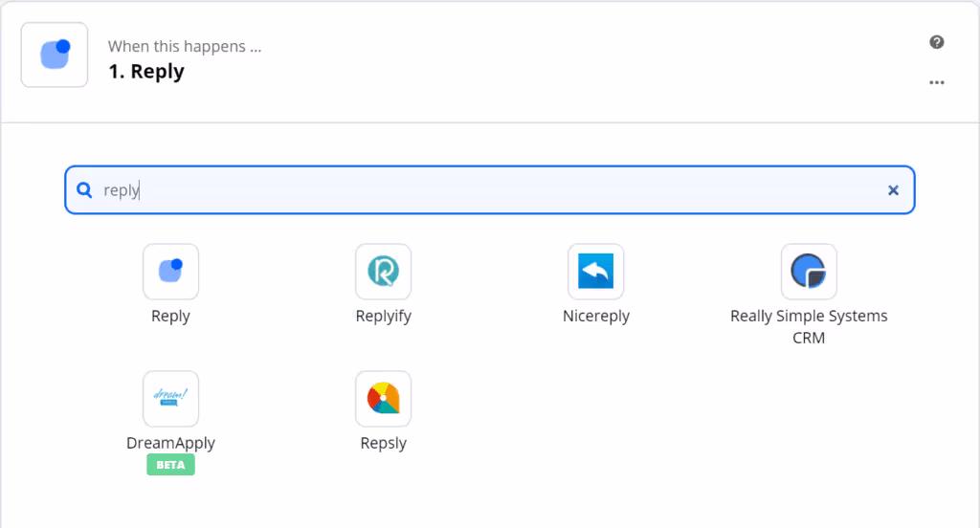Click the magnifier search icon

(84, 190)
